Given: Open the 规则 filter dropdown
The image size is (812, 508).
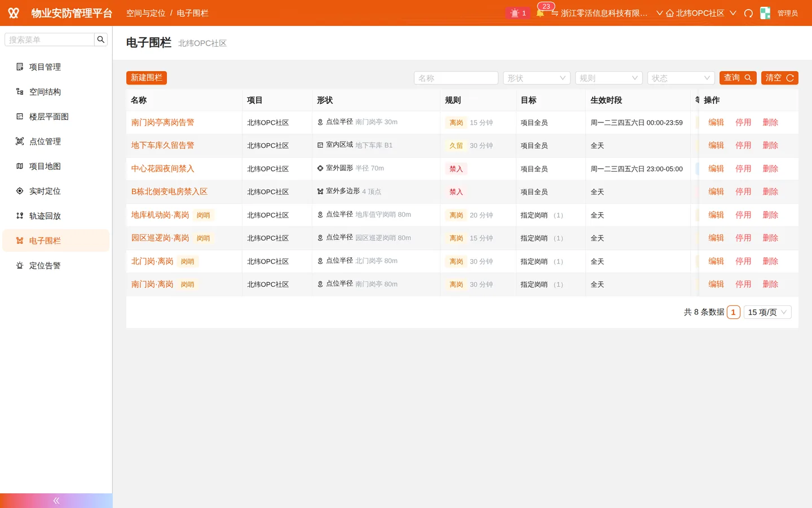Looking at the screenshot, I should tap(608, 78).
